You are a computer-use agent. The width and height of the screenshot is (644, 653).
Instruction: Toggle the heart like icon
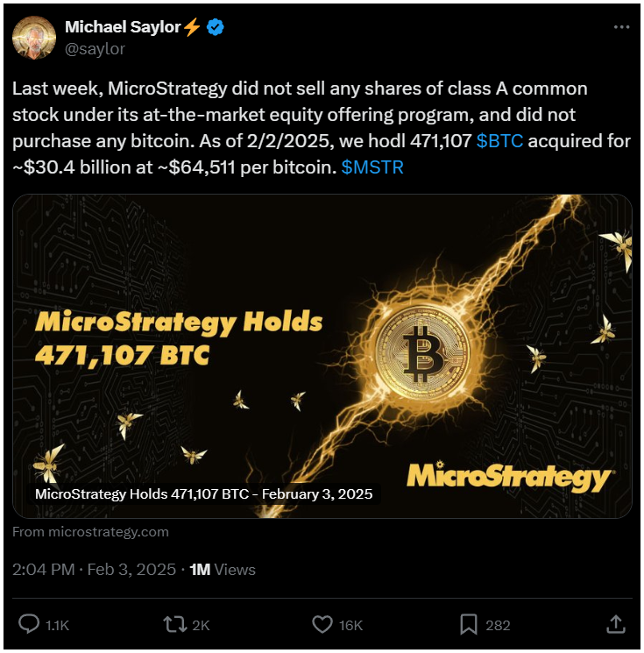[322, 625]
